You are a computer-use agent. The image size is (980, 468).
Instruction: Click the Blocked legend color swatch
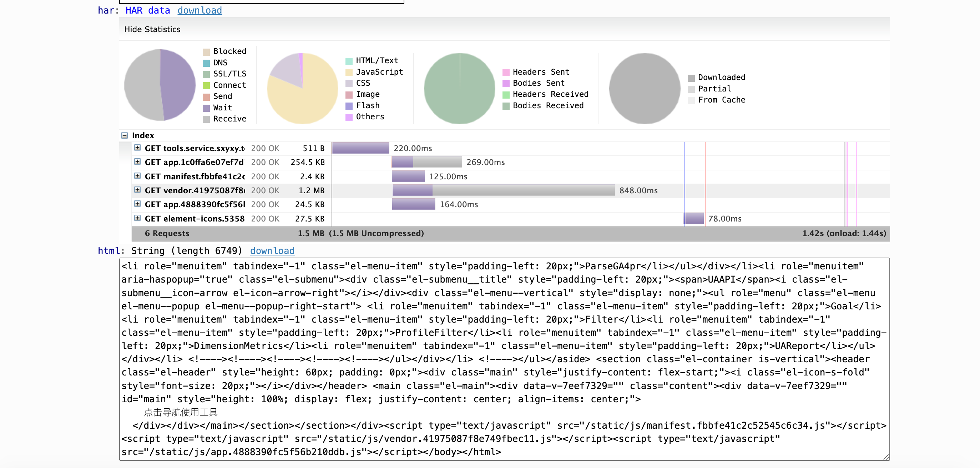206,52
